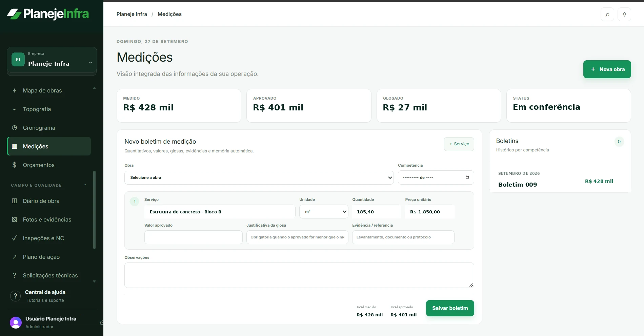Open the Selecione a obra dropdown
Screen dimensions: 644x336
click(259, 177)
